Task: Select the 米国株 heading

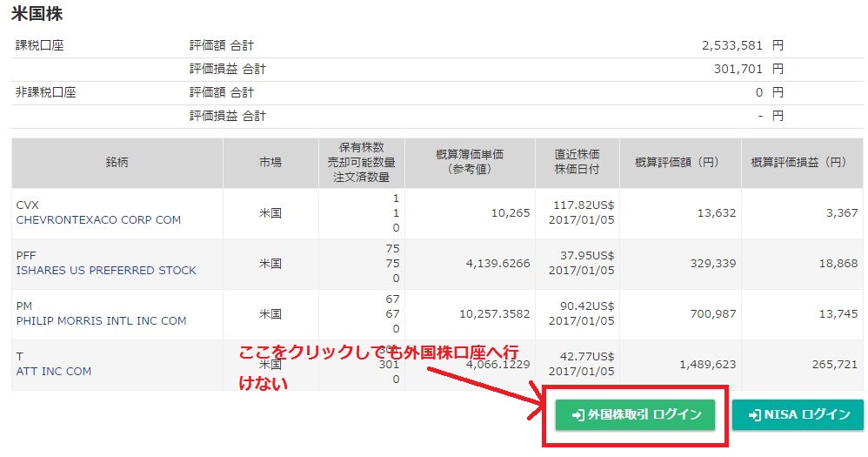Action: coord(37,13)
